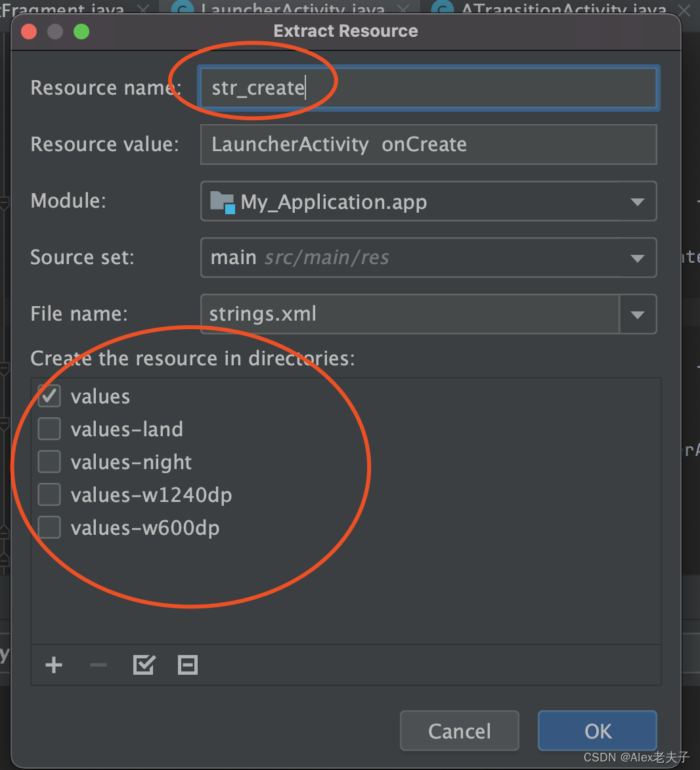Dismiss the dialog with Cancel
This screenshot has width=700, height=770.
(459, 731)
